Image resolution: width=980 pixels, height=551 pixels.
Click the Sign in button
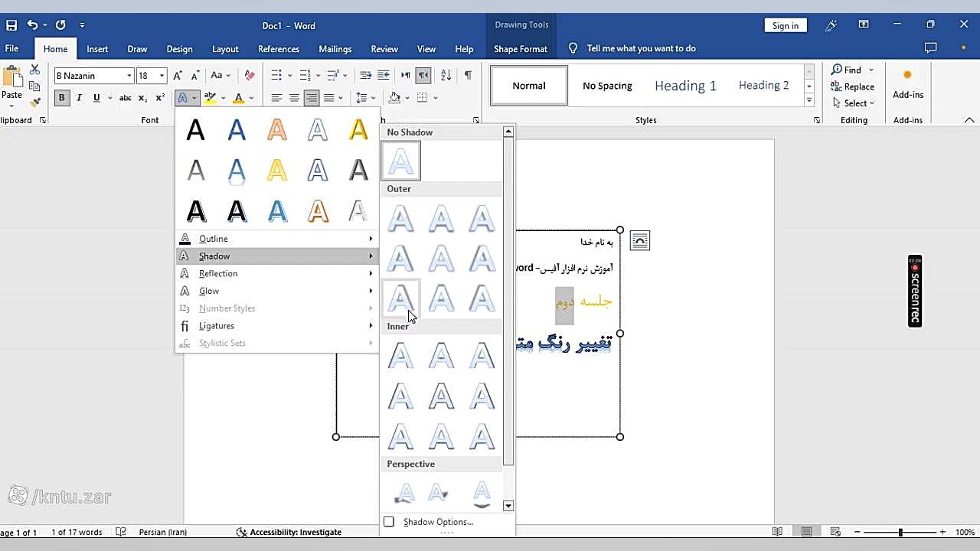[786, 25]
